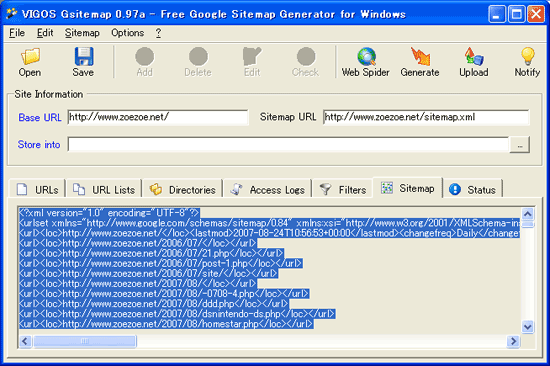Select the Sitemap tab
Viewport: 550px width, 366px height.
[408, 188]
